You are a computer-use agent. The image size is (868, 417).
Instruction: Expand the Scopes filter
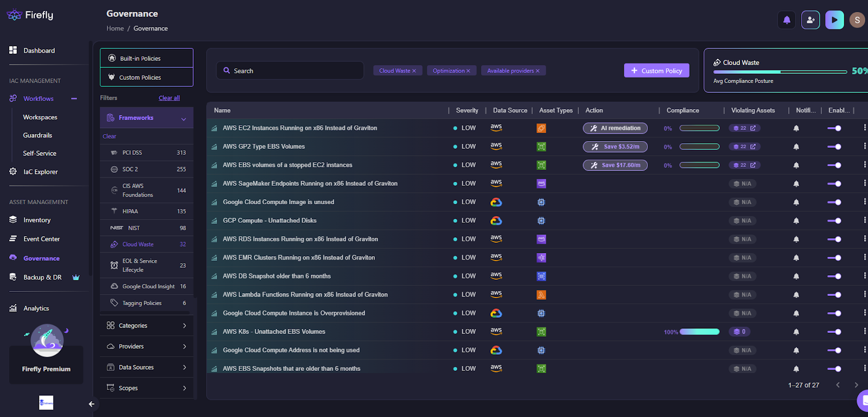tap(146, 388)
